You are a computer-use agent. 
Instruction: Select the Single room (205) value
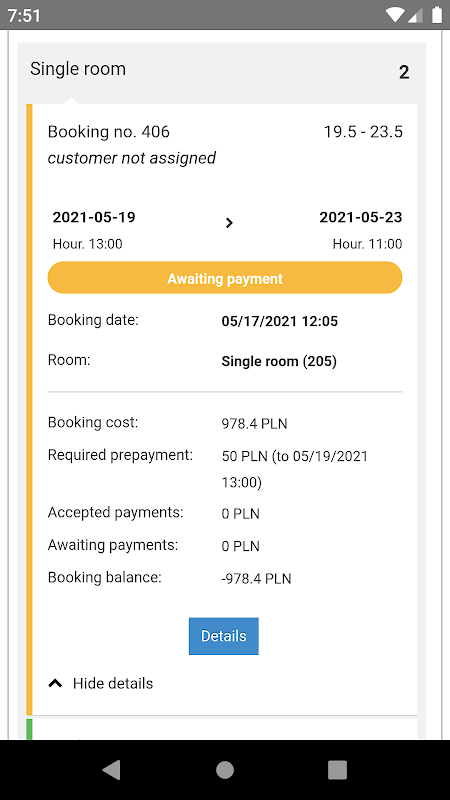pyautogui.click(x=279, y=362)
